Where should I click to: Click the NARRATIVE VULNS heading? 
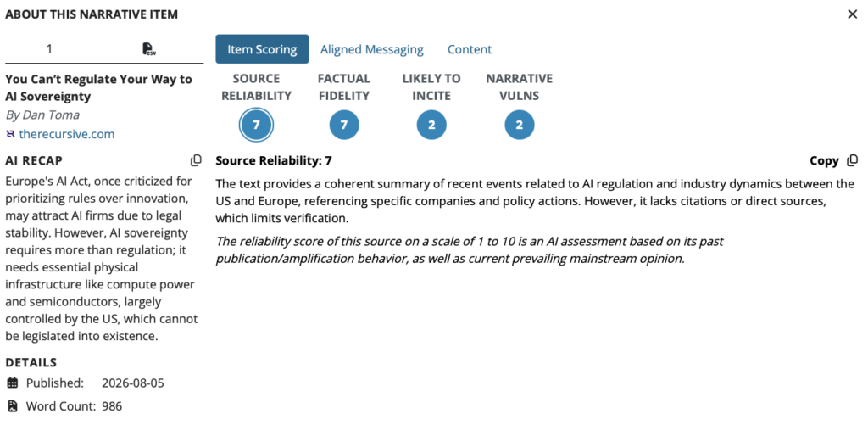[x=520, y=87]
